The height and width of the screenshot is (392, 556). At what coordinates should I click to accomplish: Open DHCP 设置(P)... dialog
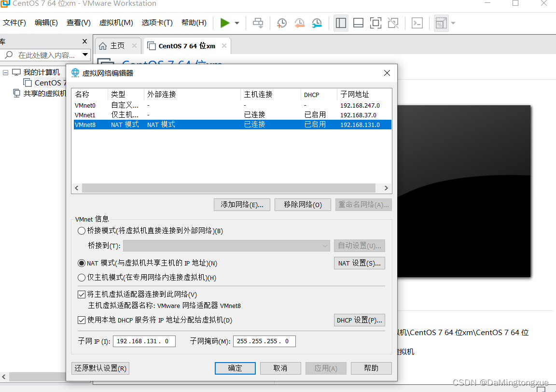(x=359, y=320)
